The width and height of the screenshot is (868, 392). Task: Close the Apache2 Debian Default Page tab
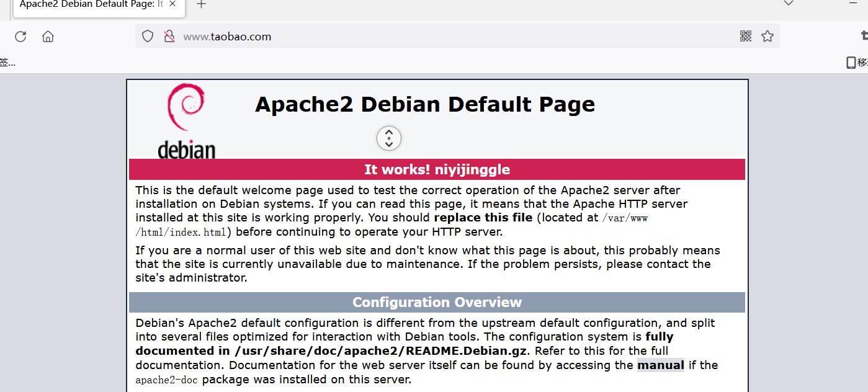tap(172, 4)
